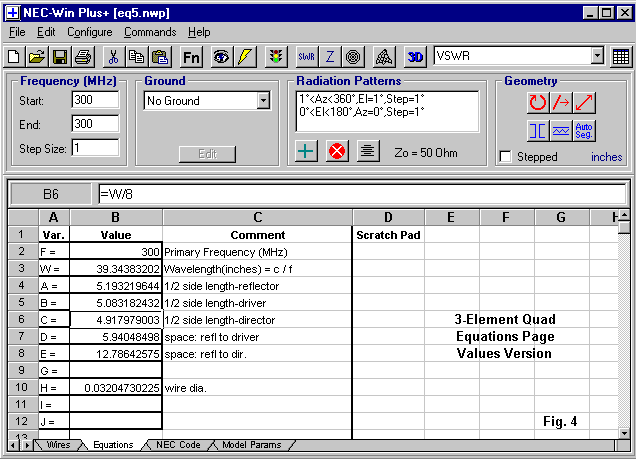This screenshot has width=636, height=459.
Task: Open the Commands menu
Action: click(150, 33)
